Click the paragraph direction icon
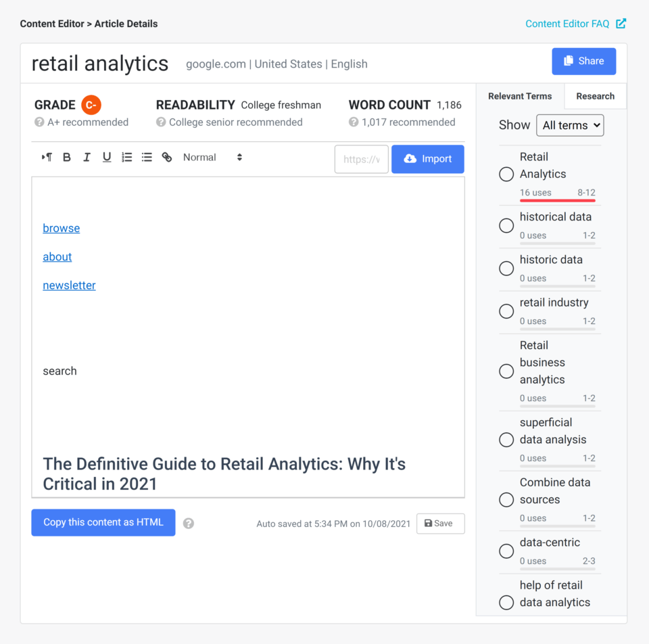The image size is (649, 644). click(46, 157)
